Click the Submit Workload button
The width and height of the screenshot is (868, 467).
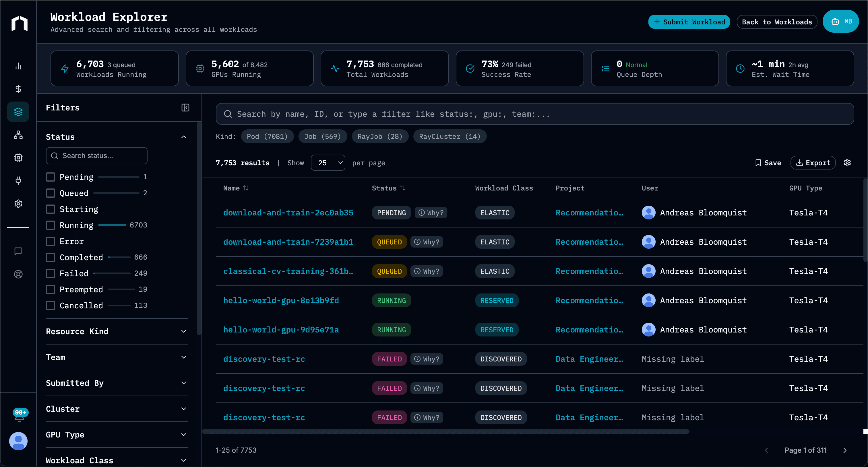(689, 22)
